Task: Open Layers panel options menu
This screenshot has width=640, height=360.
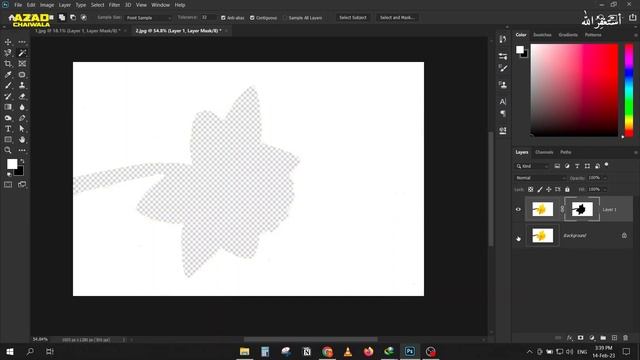Action: 636,152
